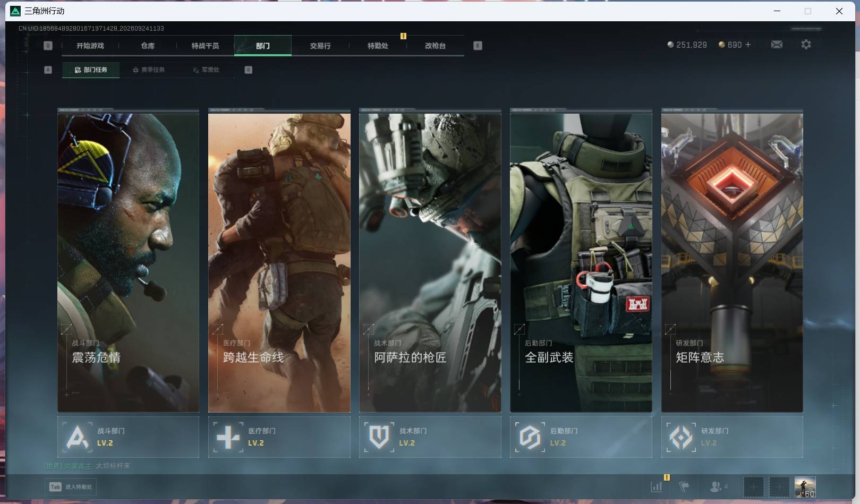Select the 战斗部门 LV.2 panel
The image size is (860, 504).
(x=128, y=437)
